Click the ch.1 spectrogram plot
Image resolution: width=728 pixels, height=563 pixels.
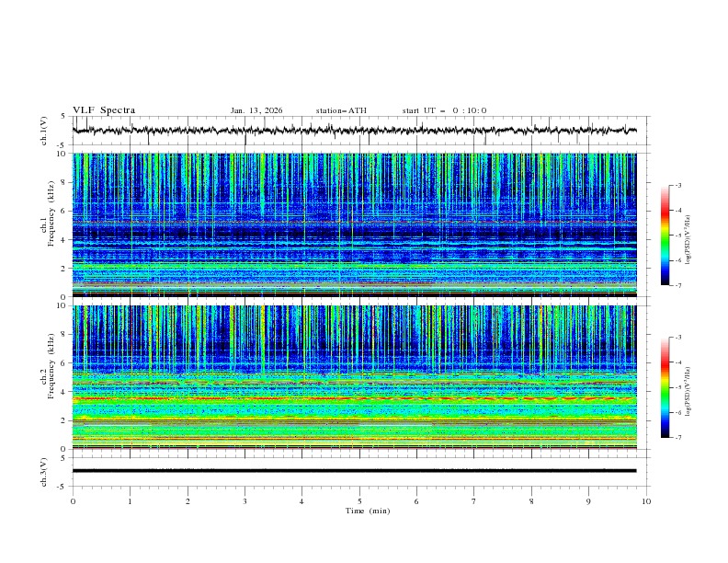359,225
